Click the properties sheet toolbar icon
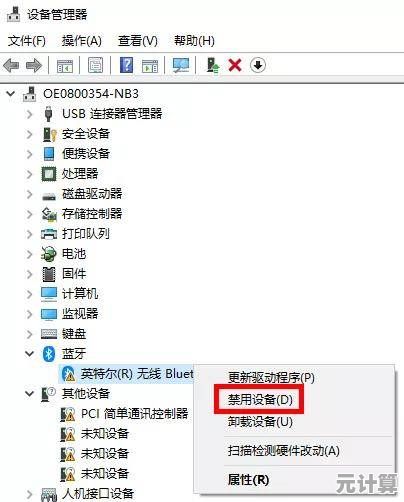404x502 pixels. [95, 65]
